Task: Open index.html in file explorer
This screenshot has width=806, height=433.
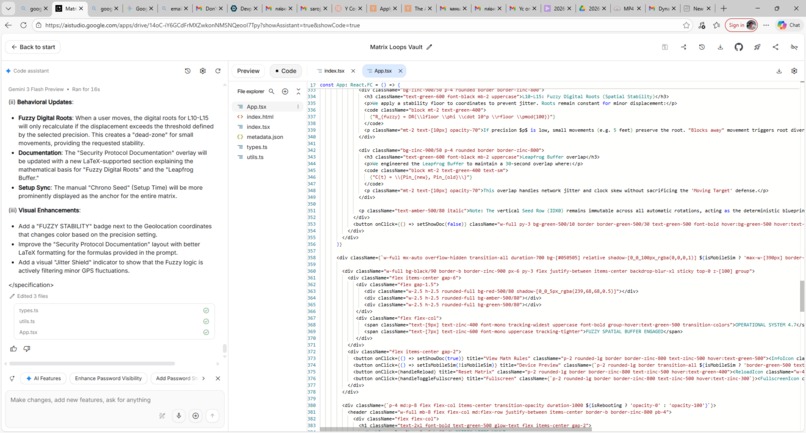Action: pyautogui.click(x=260, y=117)
